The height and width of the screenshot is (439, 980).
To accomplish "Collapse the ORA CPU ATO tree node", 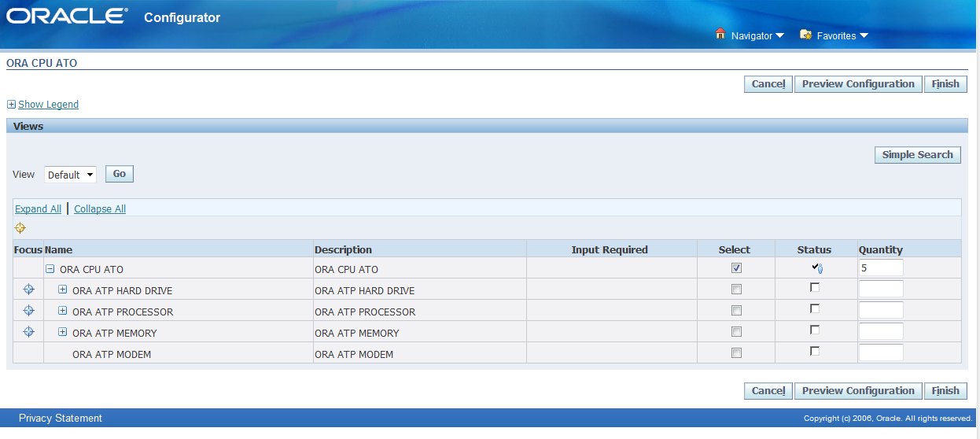I will (x=50, y=268).
